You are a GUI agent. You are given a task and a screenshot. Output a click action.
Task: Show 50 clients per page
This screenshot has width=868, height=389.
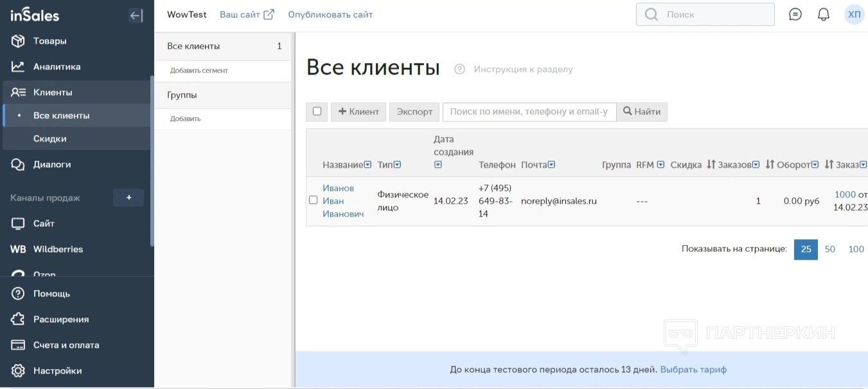tap(829, 249)
